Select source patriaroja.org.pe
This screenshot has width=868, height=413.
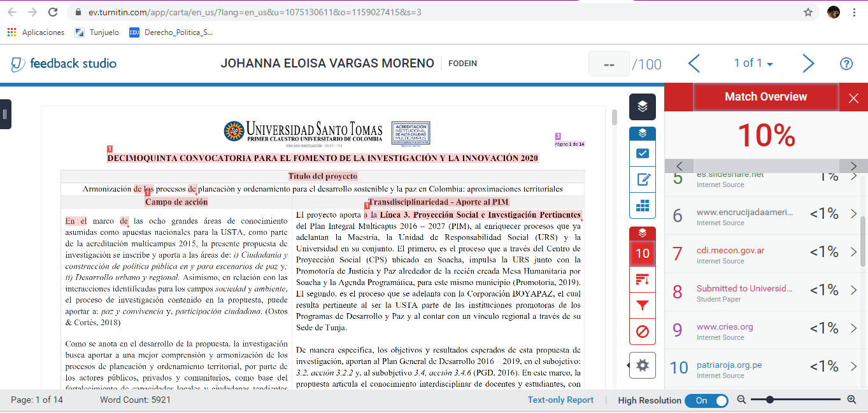(729, 365)
